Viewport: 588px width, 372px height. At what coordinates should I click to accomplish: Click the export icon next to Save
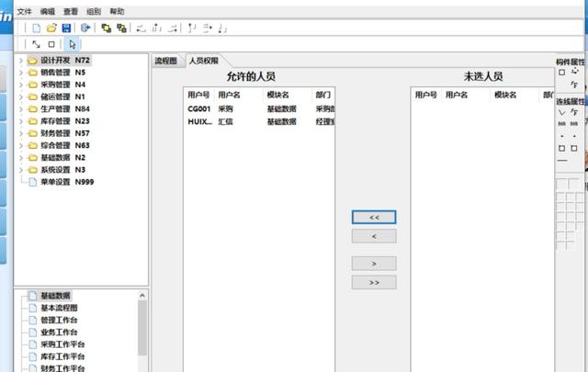[x=86, y=28]
